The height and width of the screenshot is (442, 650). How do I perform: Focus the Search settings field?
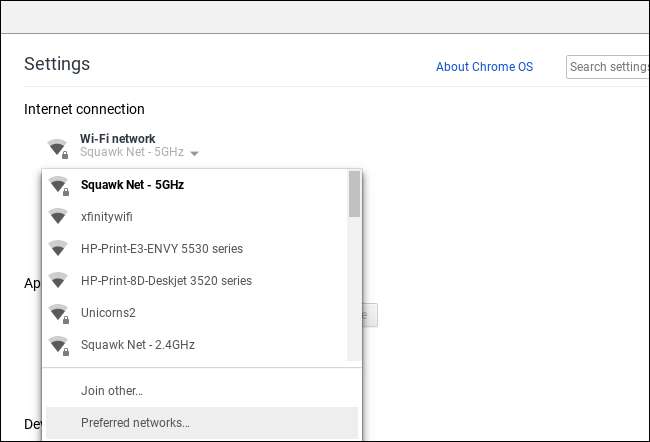(607, 67)
